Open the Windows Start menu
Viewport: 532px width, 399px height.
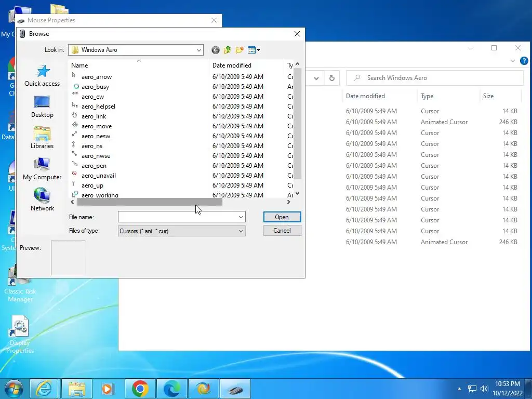pos(14,389)
